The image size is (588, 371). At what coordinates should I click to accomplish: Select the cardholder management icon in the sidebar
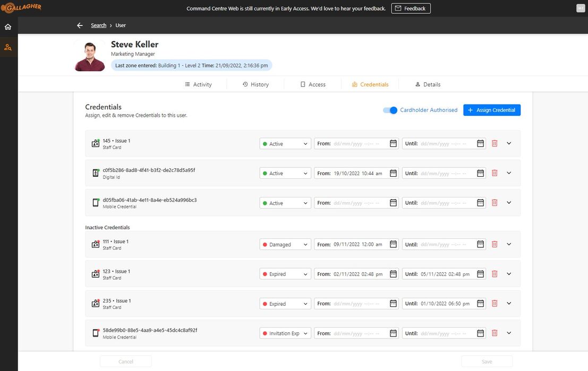tap(8, 47)
